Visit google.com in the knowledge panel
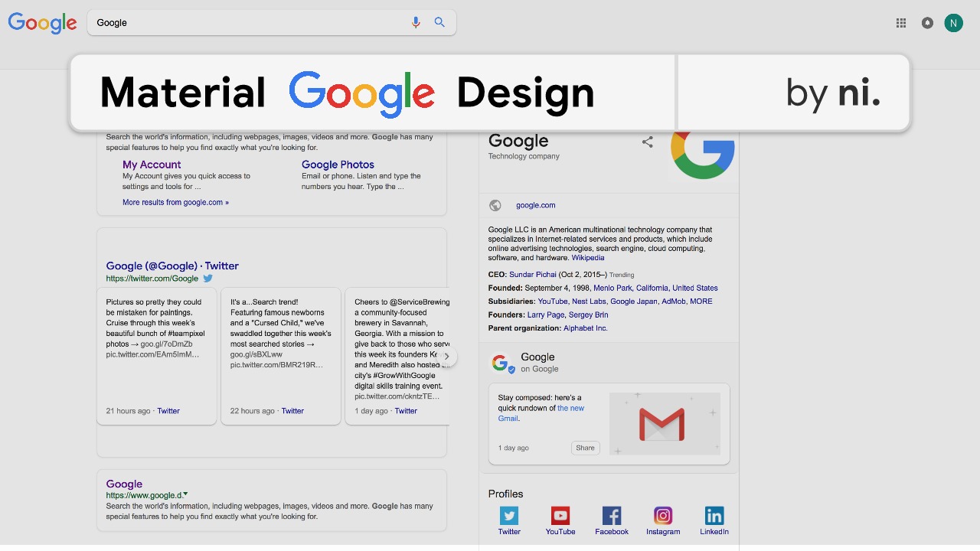The width and height of the screenshot is (980, 551). click(536, 205)
